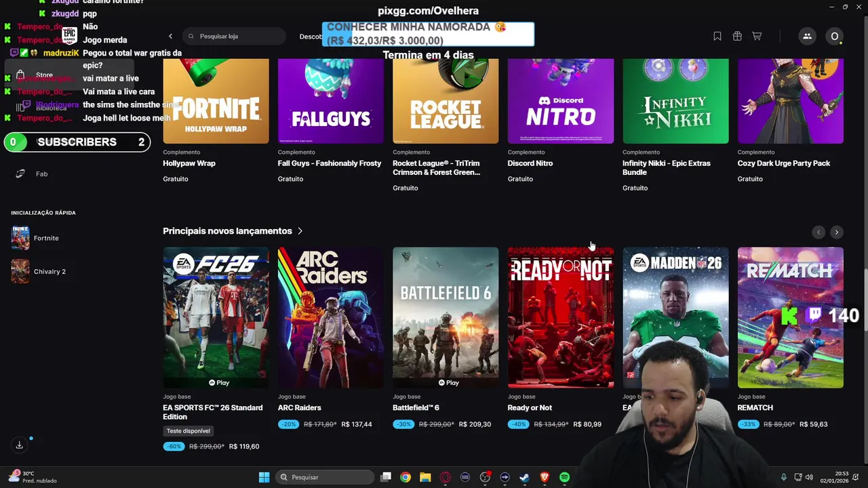
Task: Open the Infinity Nikki cover image
Action: 675,101
